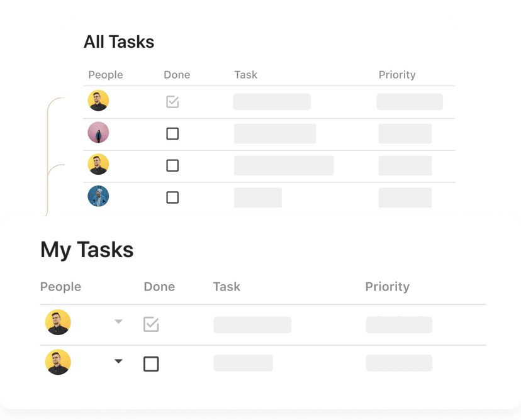Click the pink avatar in All Tasks
Screen dimensions: 521x420
[98, 133]
